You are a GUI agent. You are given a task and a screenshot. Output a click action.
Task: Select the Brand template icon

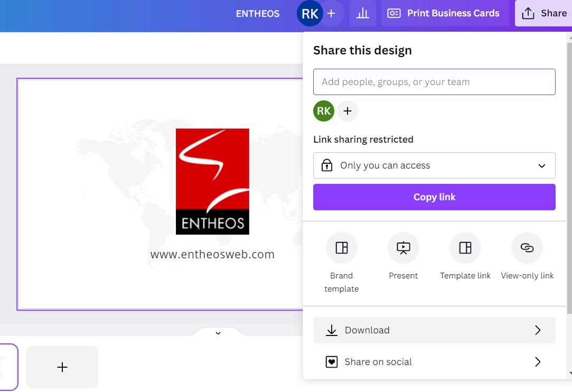coord(341,247)
